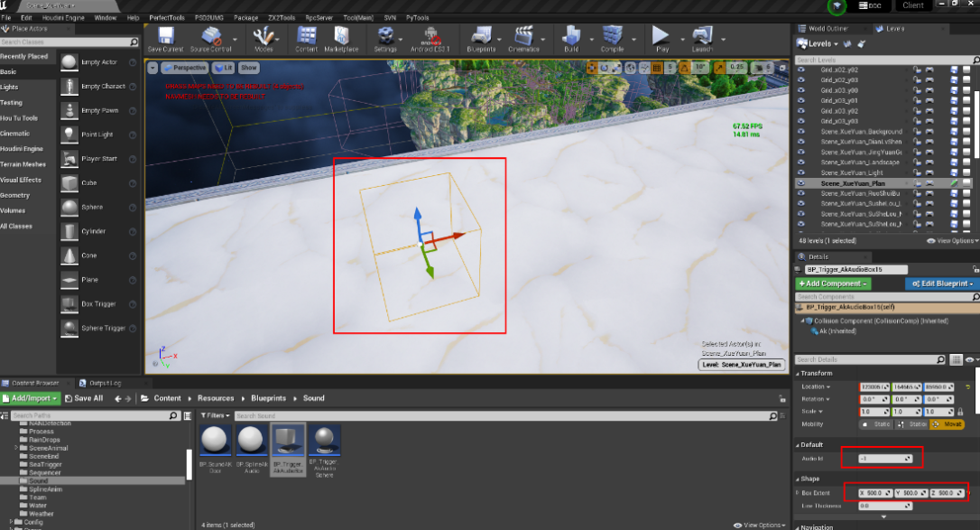Click Save All in Content Browser
Screen dimensions: 980x530
(84, 398)
